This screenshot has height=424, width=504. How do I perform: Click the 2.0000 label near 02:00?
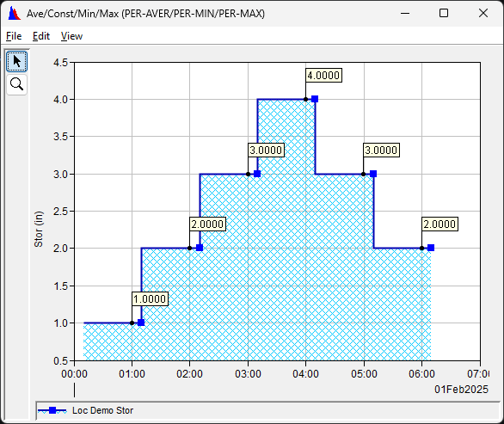(x=207, y=224)
